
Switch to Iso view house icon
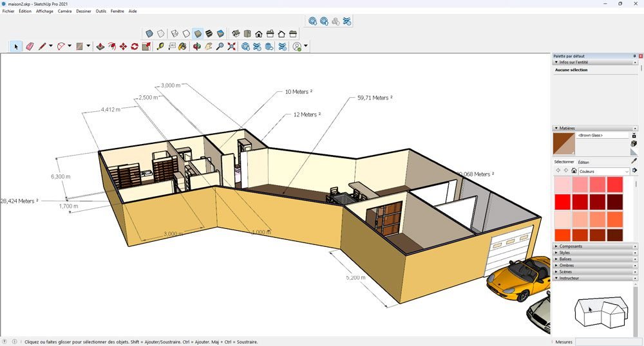pyautogui.click(x=236, y=33)
